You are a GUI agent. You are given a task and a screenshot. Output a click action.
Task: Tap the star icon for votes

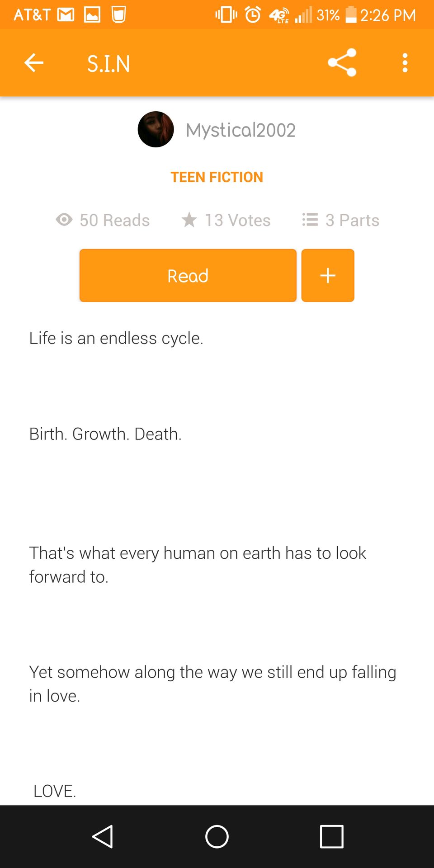click(189, 220)
